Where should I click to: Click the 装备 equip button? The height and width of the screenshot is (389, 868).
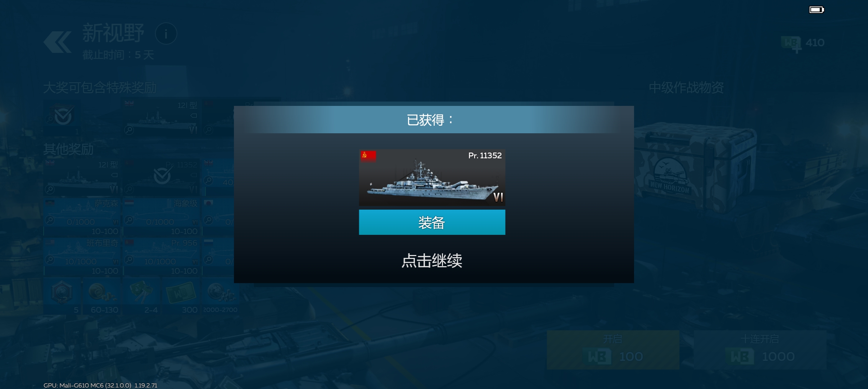[x=432, y=222]
